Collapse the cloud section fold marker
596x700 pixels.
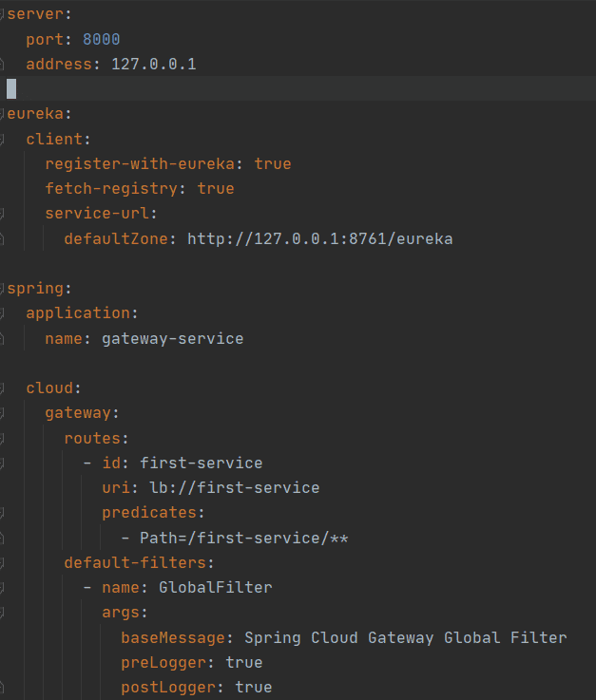tap(2, 388)
